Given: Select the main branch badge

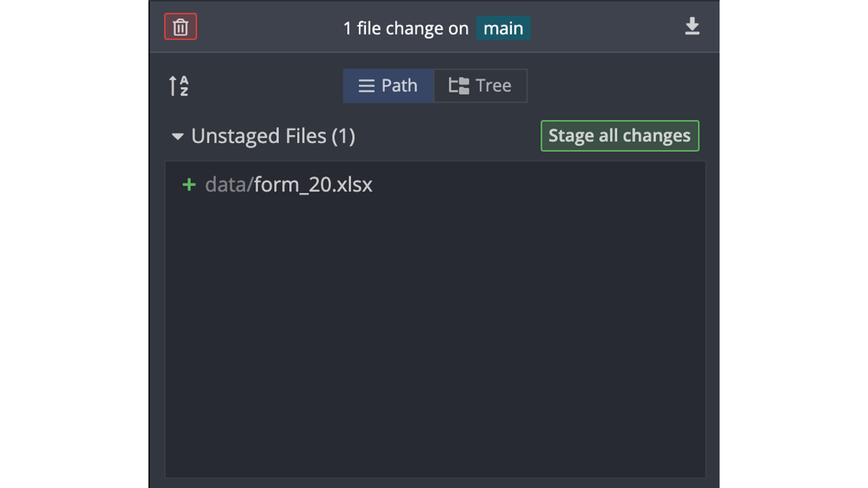Looking at the screenshot, I should (503, 28).
